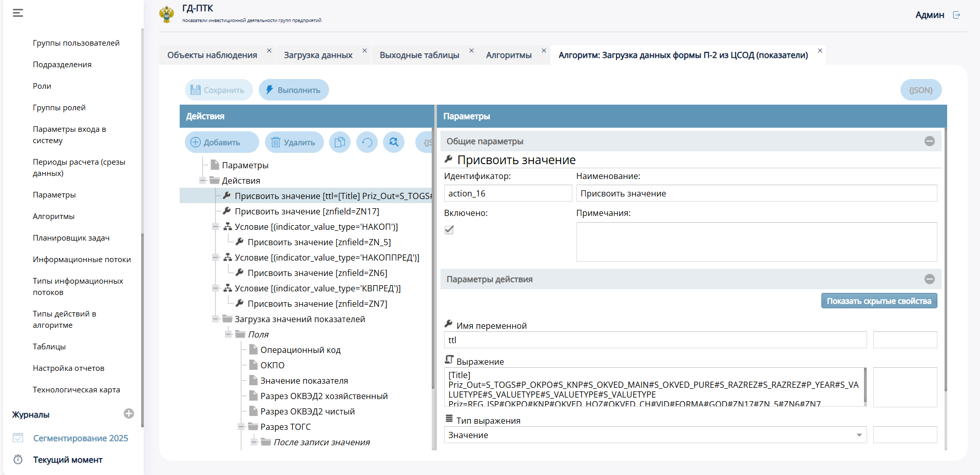The height and width of the screenshot is (475, 980).
Task: Click the stopwatch icon of Текущий момент
Action: click(x=18, y=460)
